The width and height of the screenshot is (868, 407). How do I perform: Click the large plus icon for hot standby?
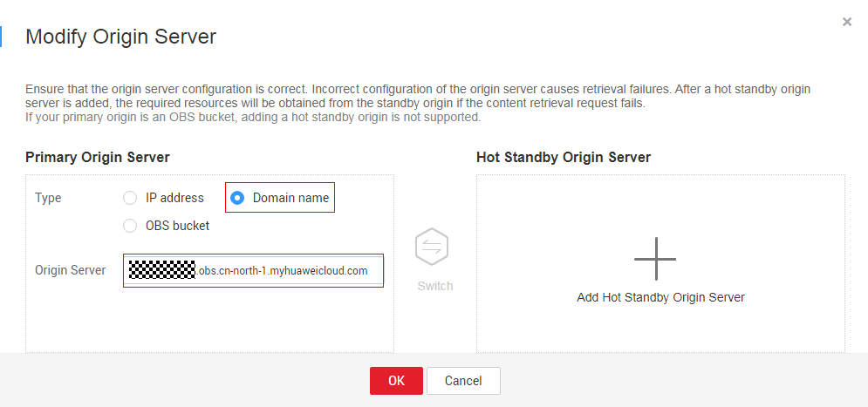(x=654, y=258)
